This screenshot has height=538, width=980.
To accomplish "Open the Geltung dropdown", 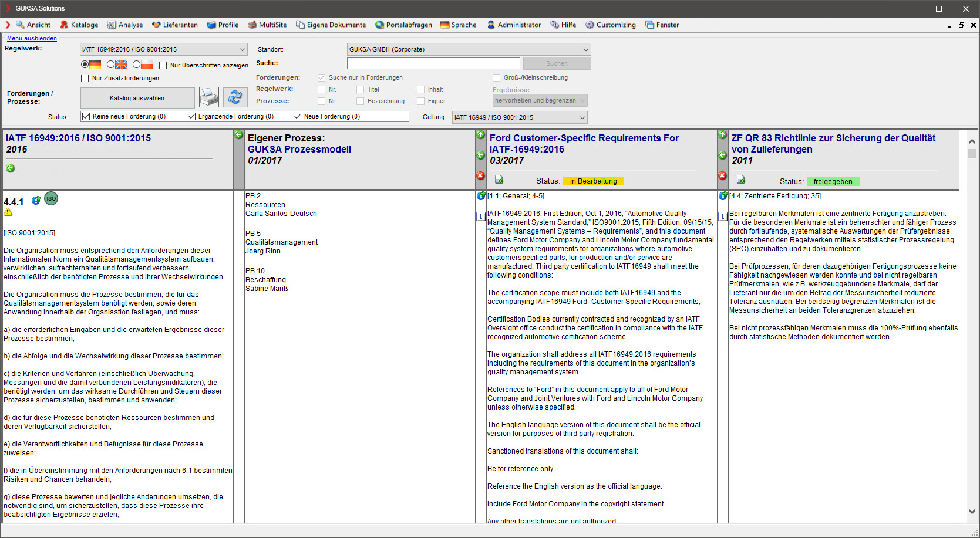I will pyautogui.click(x=520, y=117).
